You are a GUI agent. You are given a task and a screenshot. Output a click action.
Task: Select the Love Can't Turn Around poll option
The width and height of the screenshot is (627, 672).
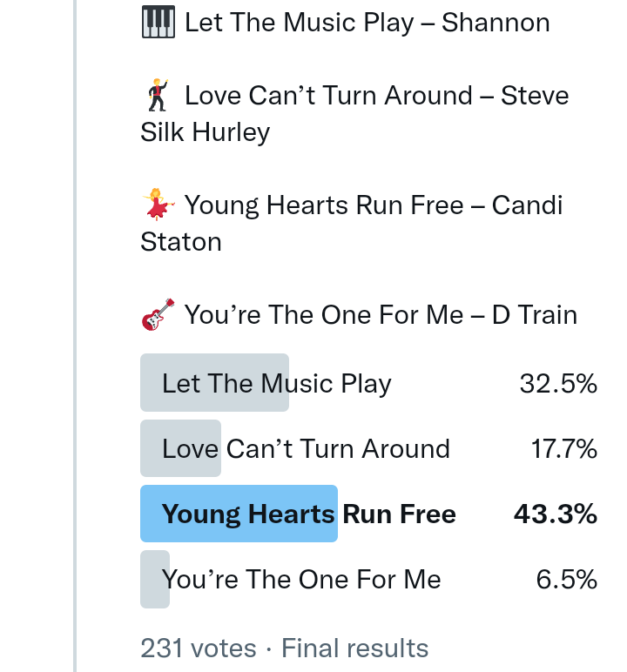(x=306, y=449)
